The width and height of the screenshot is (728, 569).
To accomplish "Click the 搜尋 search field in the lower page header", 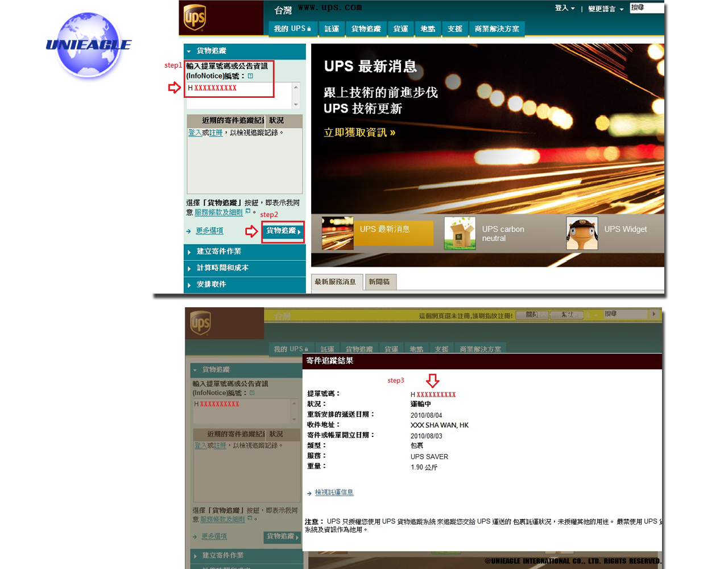I will coord(626,314).
